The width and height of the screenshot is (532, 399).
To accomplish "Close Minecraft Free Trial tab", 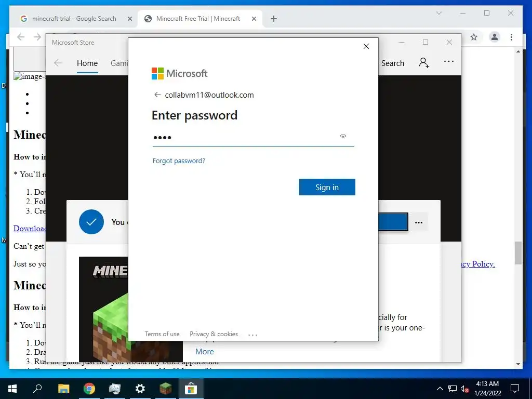I will (x=254, y=19).
